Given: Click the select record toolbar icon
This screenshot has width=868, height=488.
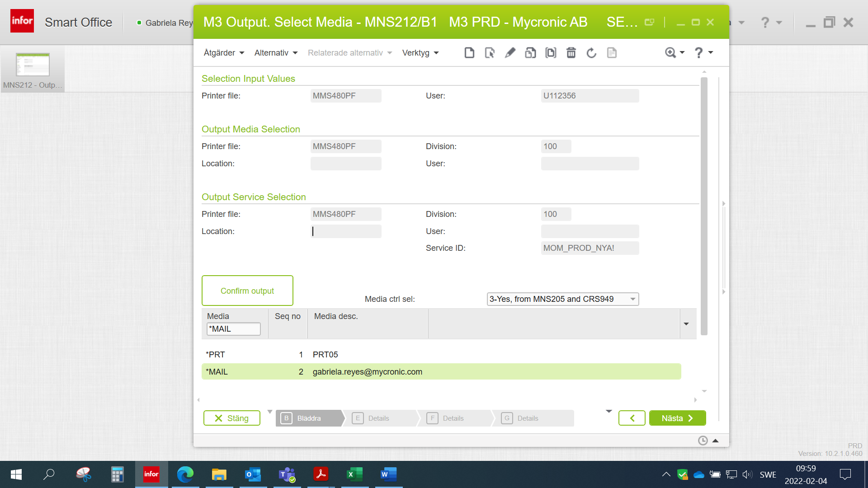Looking at the screenshot, I should click(490, 53).
